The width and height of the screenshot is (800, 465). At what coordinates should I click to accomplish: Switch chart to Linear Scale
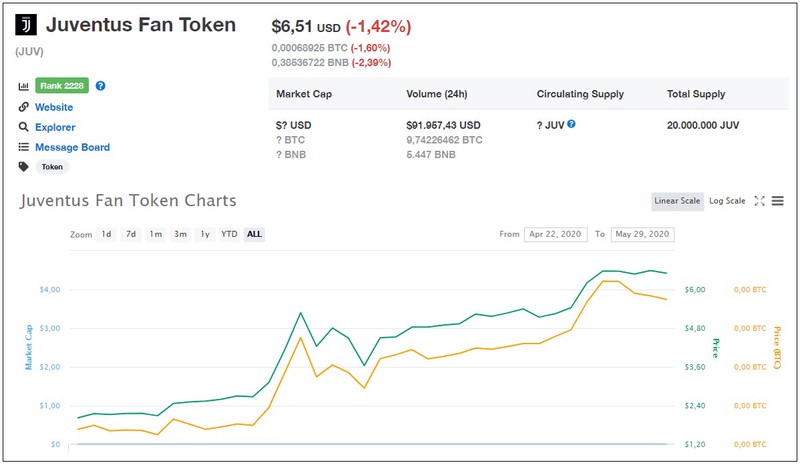click(x=677, y=201)
